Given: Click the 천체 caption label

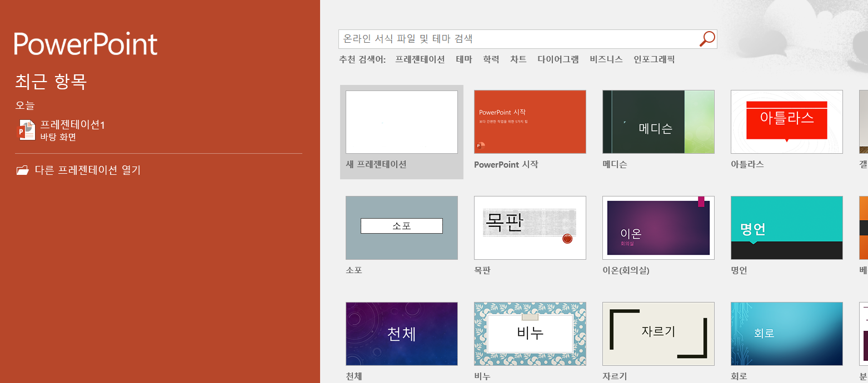Looking at the screenshot, I should click(x=354, y=376).
